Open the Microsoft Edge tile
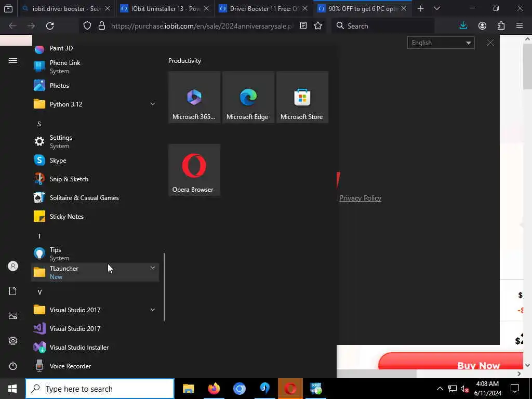The image size is (532, 399). coord(248,97)
